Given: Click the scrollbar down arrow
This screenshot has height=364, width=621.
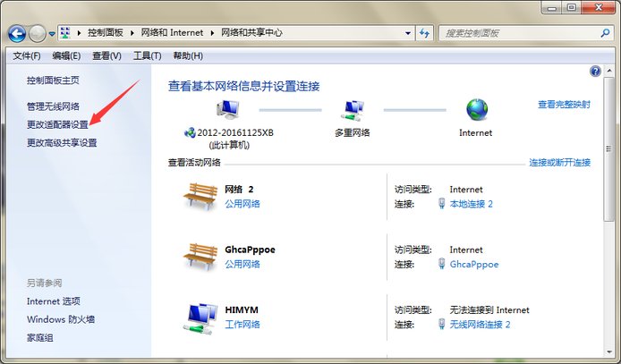Looking at the screenshot, I should [608, 351].
